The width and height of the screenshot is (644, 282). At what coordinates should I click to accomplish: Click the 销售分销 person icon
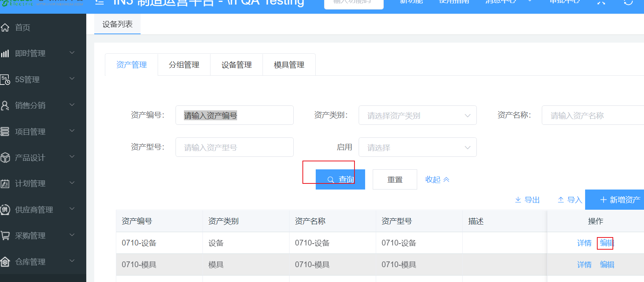pos(5,105)
